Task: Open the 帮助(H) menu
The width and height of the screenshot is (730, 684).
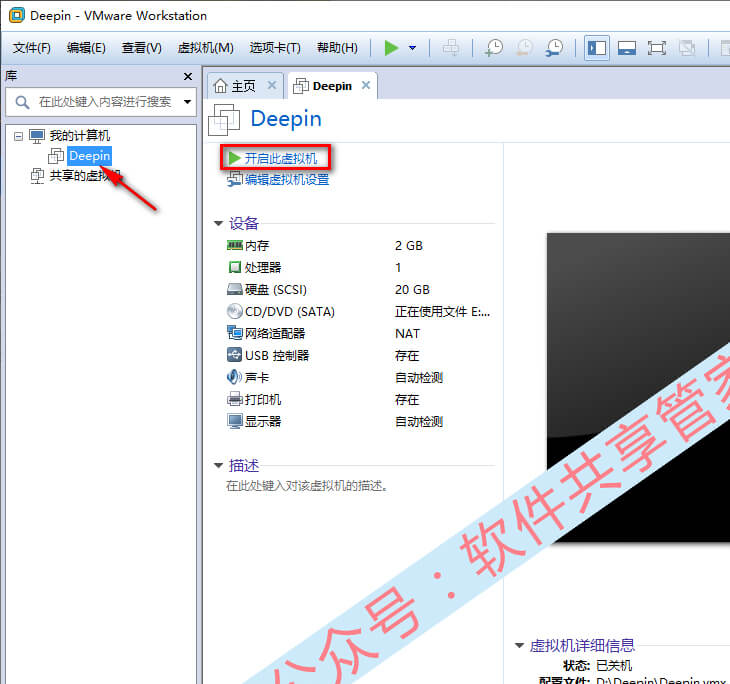Action: [x=337, y=47]
